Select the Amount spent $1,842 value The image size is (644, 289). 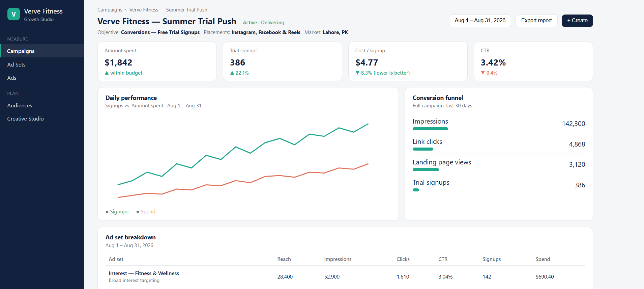[x=118, y=62]
